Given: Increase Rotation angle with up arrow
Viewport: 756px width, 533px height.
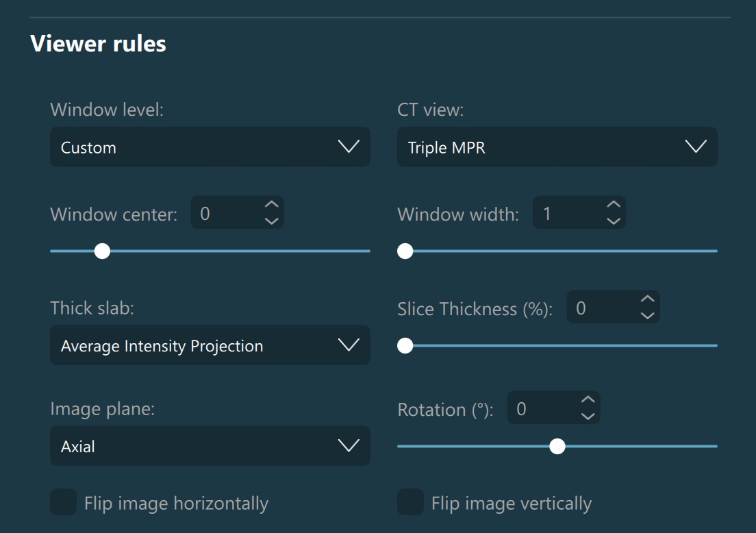Looking at the screenshot, I should pos(588,400).
